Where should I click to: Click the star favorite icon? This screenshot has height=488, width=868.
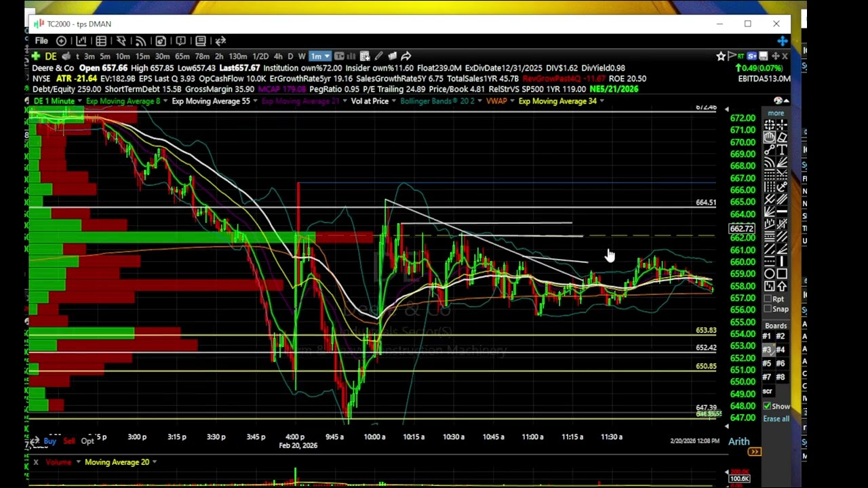tap(721, 56)
